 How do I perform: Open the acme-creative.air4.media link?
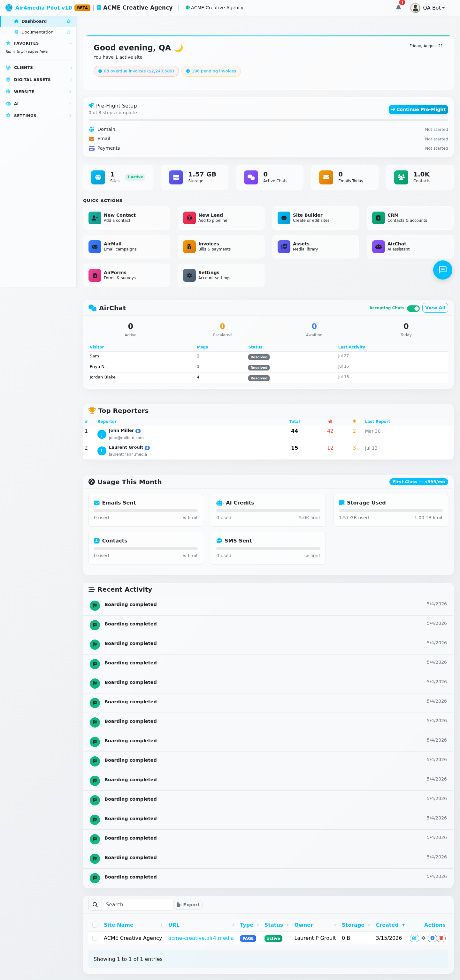(201, 938)
